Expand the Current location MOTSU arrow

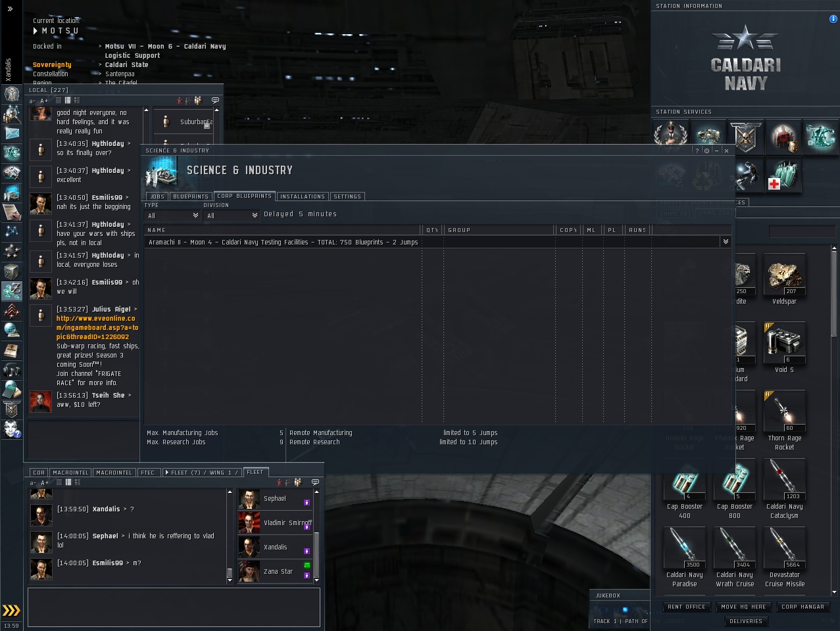36,31
